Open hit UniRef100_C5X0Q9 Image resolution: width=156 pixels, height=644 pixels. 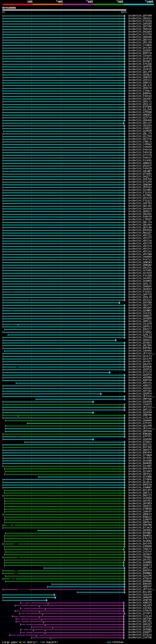click(x=140, y=337)
